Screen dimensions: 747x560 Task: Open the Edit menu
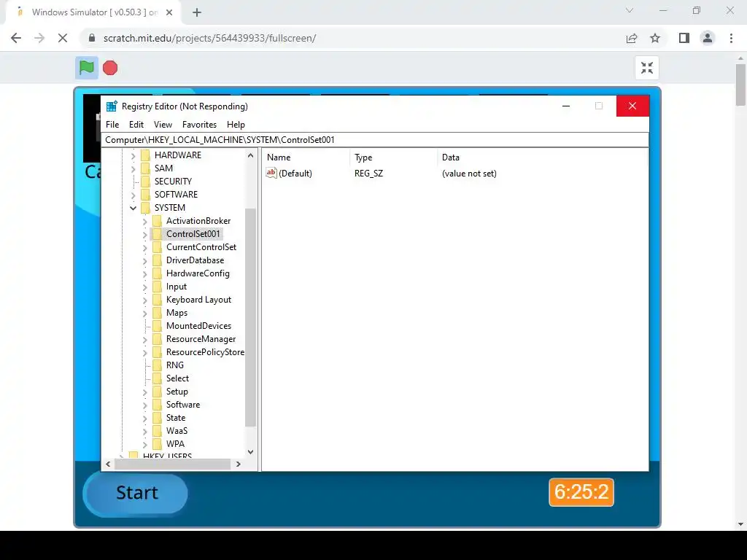136,124
